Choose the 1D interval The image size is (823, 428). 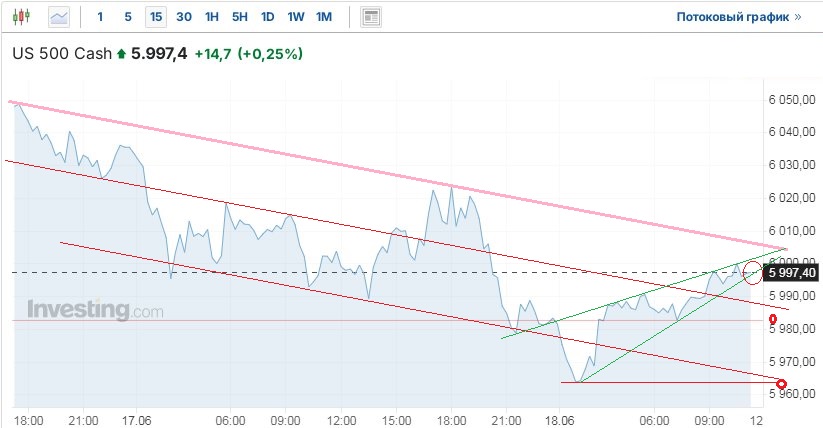268,17
